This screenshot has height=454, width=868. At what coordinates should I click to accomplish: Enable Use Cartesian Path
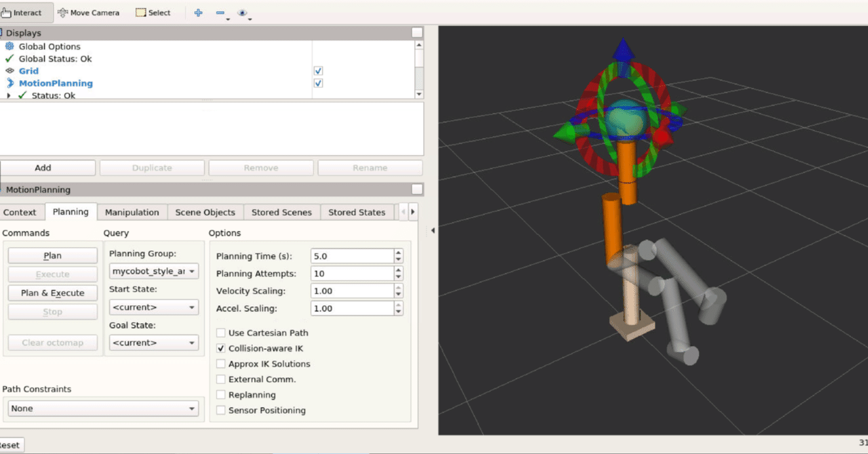(x=220, y=333)
